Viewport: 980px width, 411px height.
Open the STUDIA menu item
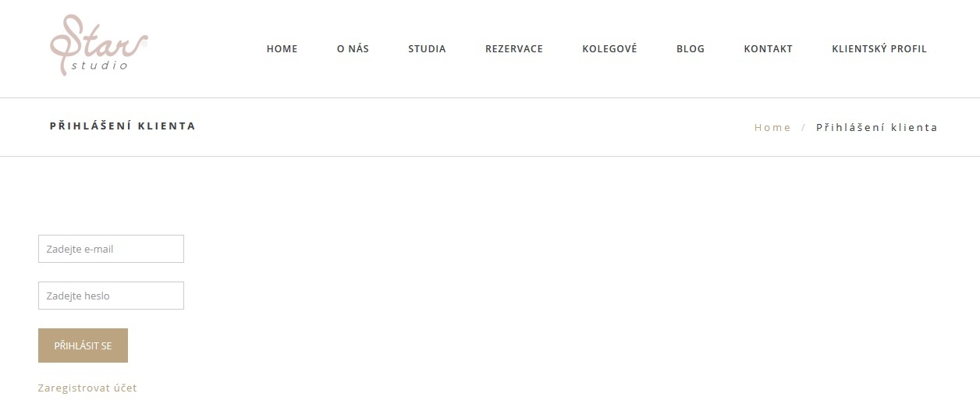(427, 48)
